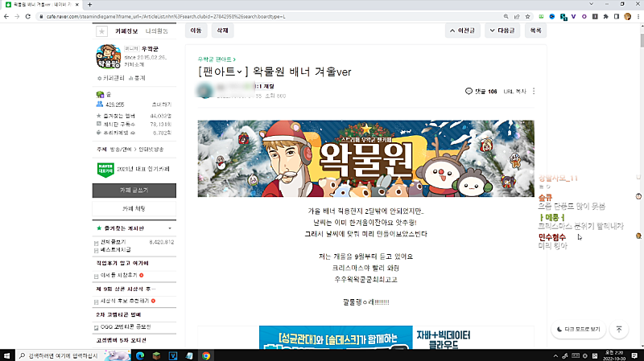Open the 이세돌 시청후기 board
This screenshot has width=644, height=361.
pos(119,275)
